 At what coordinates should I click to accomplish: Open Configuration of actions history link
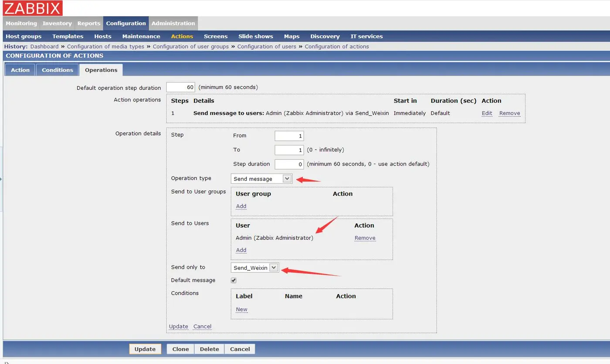coord(337,47)
